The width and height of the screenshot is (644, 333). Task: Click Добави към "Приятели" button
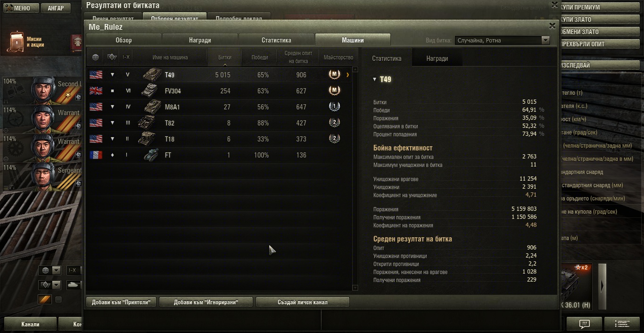point(121,302)
